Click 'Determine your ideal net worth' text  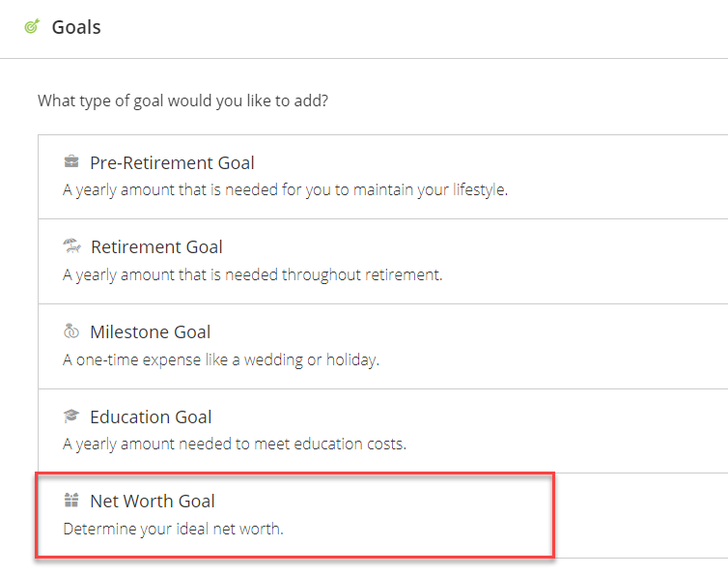pos(173,529)
